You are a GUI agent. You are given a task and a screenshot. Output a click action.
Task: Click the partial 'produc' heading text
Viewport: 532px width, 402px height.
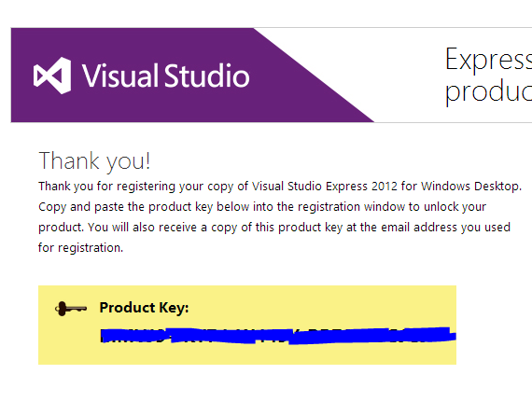488,92
